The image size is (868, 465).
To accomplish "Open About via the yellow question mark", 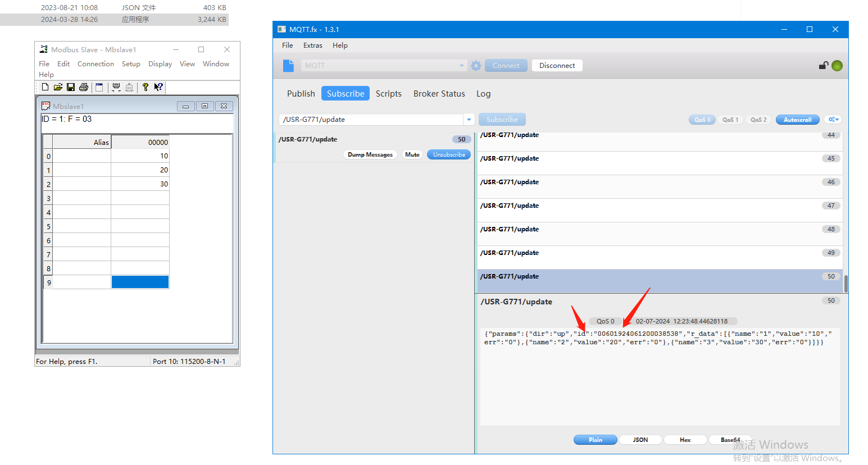I will 146,87.
